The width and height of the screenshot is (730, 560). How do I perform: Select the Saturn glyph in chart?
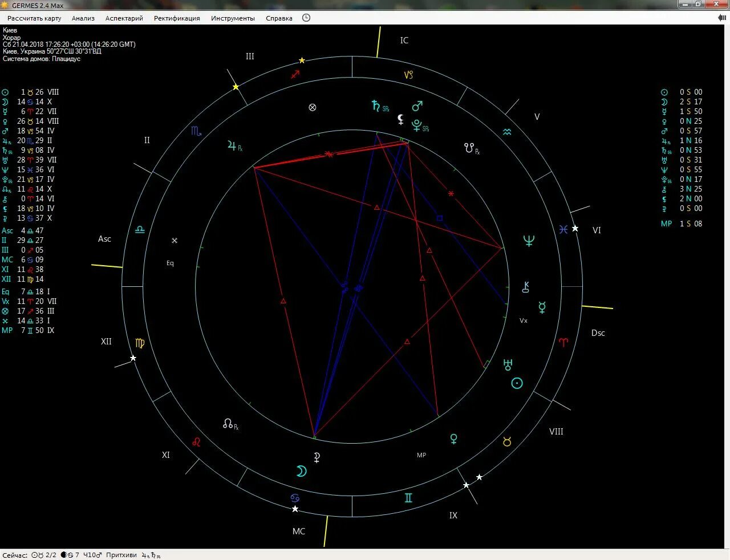(x=376, y=105)
